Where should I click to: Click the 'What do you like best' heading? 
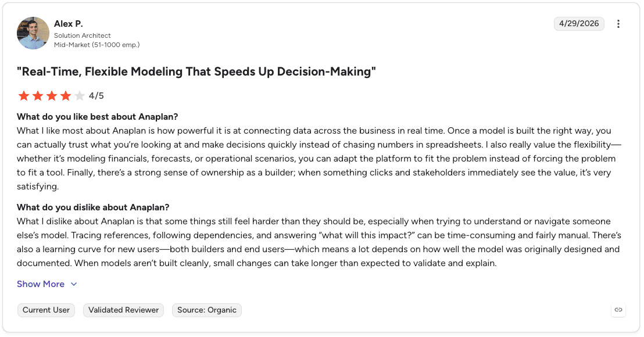coord(97,117)
